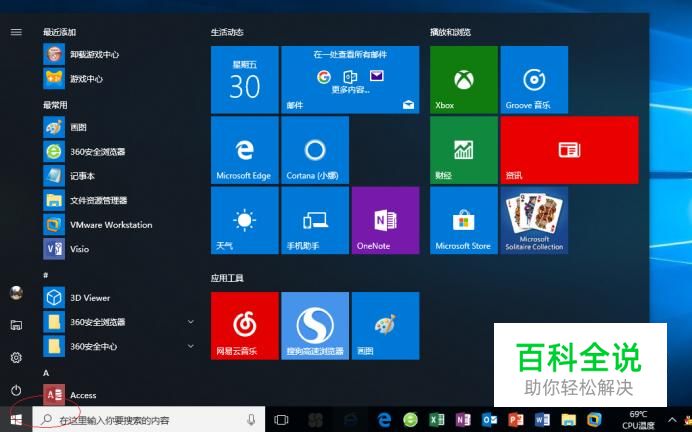Open File Explorer from the taskbar
Viewport: 692px width, 432px height.
pos(568,420)
